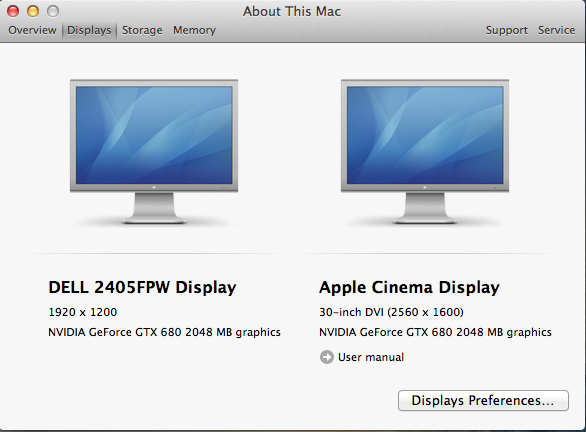
Task: Minimize the About This Mac window
Action: click(33, 11)
